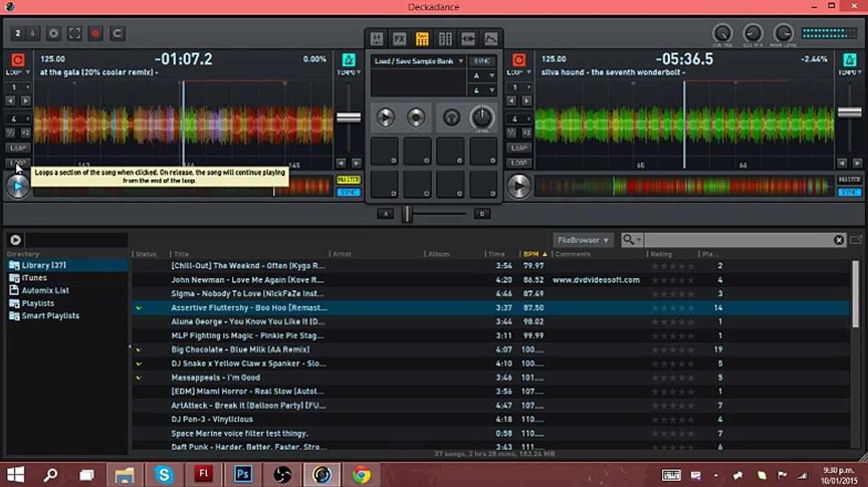Viewport: 868px width, 487px height.
Task: Click inside the track search field
Action: coord(738,240)
